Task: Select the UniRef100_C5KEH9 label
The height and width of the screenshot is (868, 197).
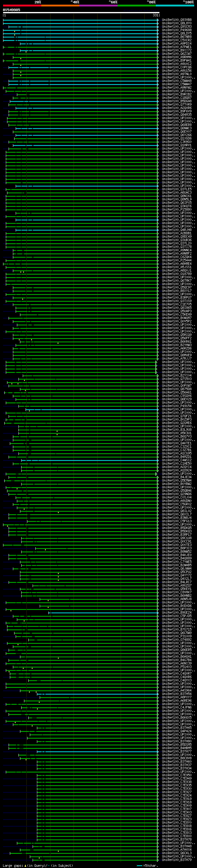Action: (177, 314)
